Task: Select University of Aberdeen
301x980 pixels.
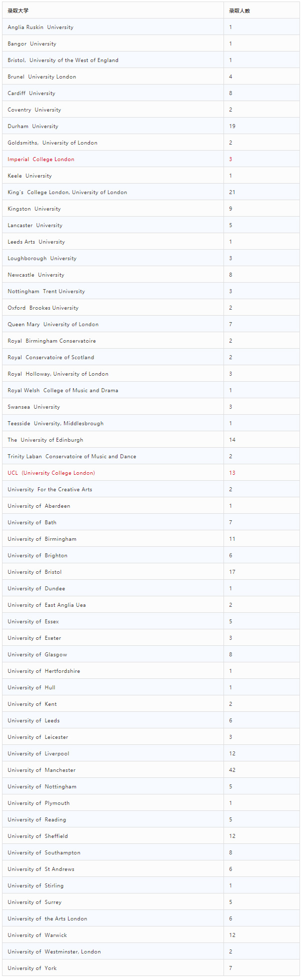Action: point(39,506)
